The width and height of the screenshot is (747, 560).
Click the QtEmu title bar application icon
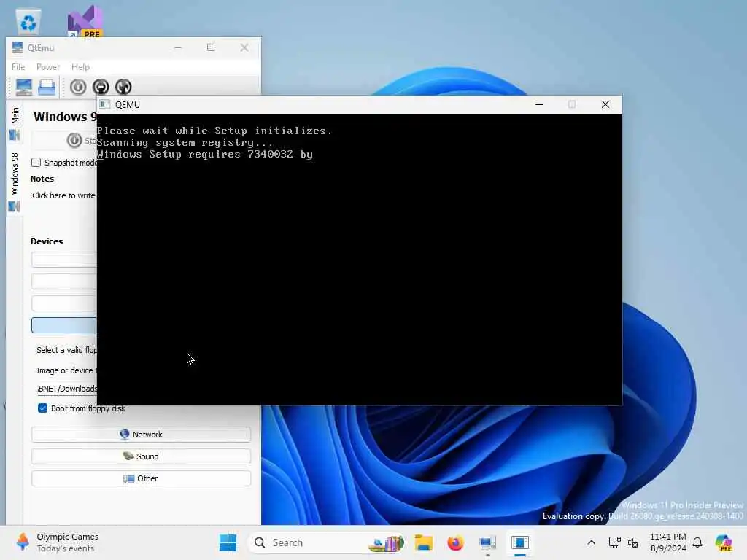click(18, 47)
